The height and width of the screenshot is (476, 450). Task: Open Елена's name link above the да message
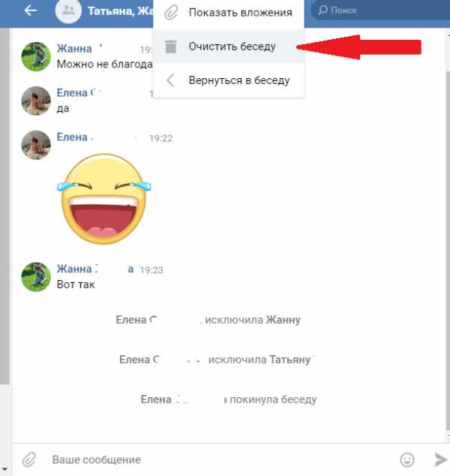point(72,92)
